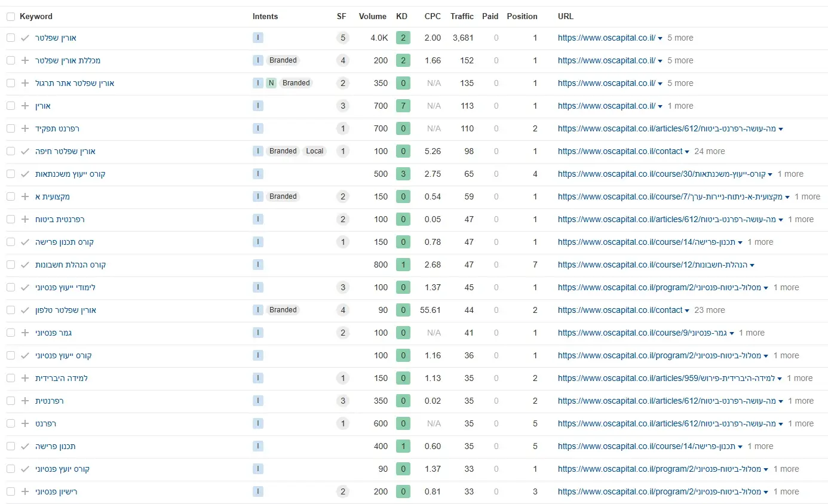Click the SF badge 4 for מכללת אורין שפלטר
The image size is (828, 504).
(342, 60)
